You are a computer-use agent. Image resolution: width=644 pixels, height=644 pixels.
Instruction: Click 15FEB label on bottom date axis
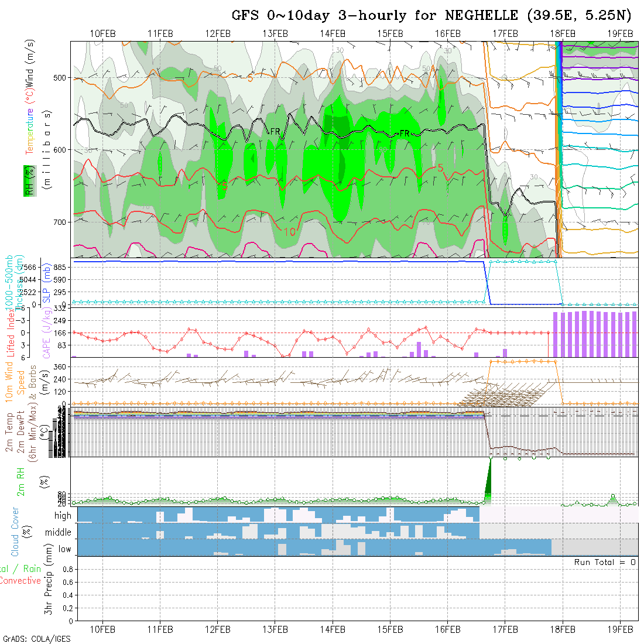click(x=390, y=629)
